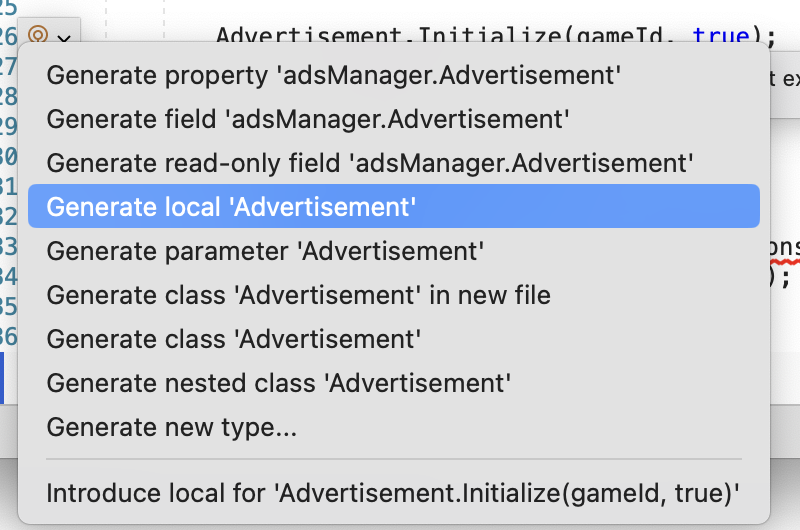Click line number 36 in the gutter
Screen dimensions: 800x530
9,337
